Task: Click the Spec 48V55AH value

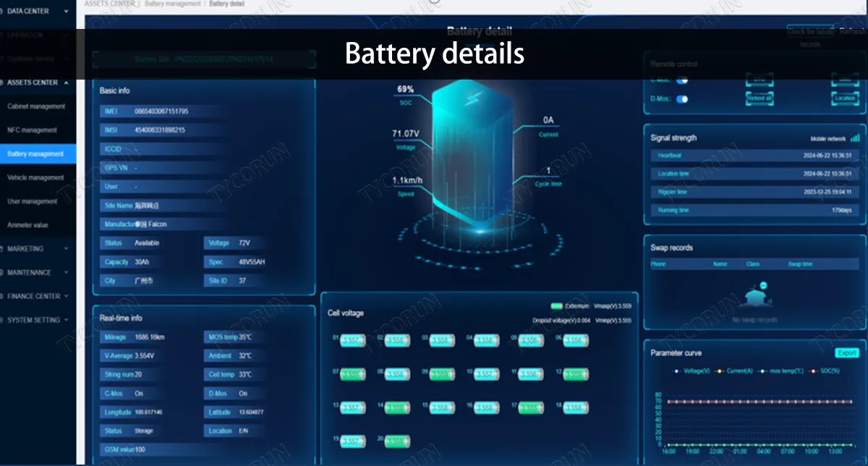Action: [x=252, y=262]
